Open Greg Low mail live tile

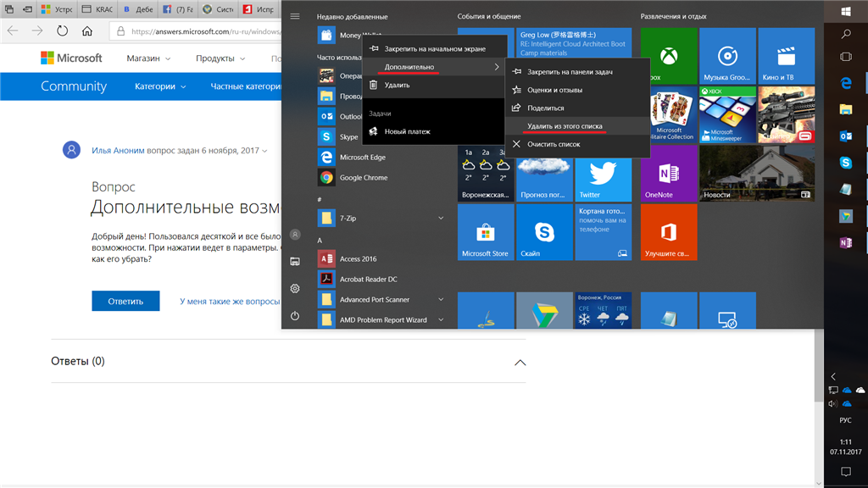click(x=574, y=43)
